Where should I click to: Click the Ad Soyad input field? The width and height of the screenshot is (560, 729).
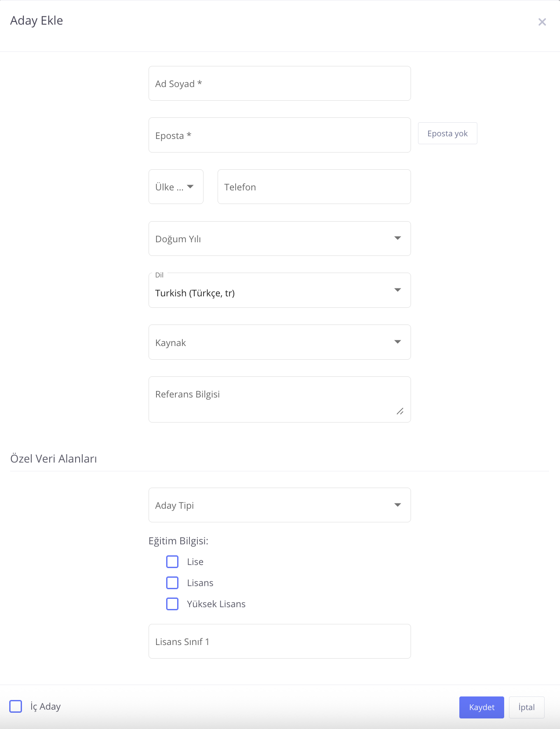click(x=280, y=84)
